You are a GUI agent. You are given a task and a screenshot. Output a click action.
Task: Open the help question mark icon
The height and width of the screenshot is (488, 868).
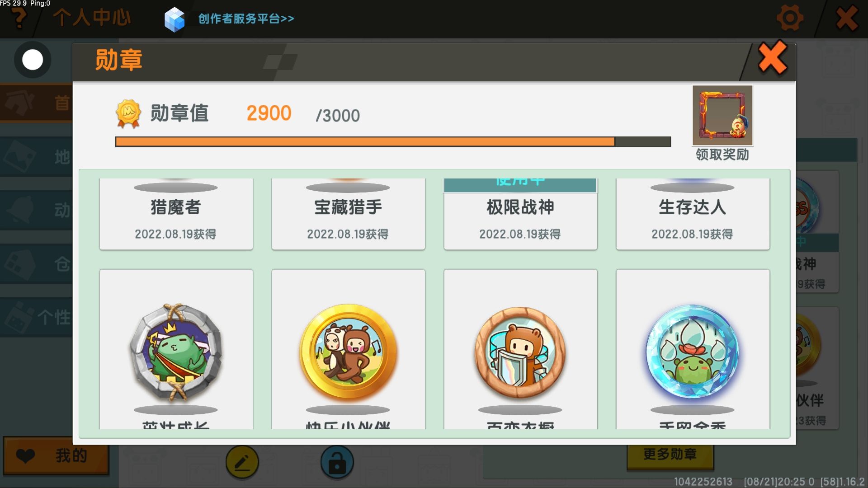point(19,18)
